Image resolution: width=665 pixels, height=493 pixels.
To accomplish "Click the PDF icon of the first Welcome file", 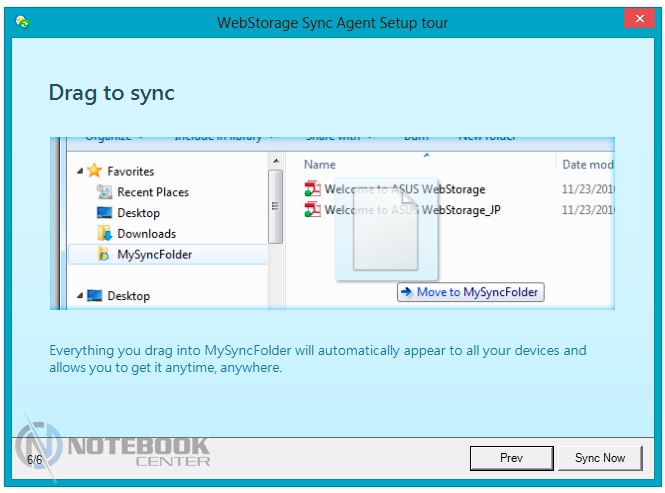I will tap(313, 189).
